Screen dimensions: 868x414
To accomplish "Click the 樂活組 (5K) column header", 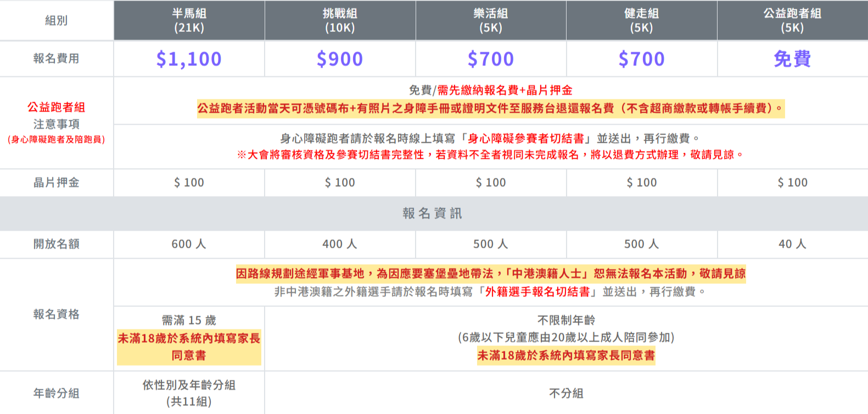I will (x=491, y=20).
